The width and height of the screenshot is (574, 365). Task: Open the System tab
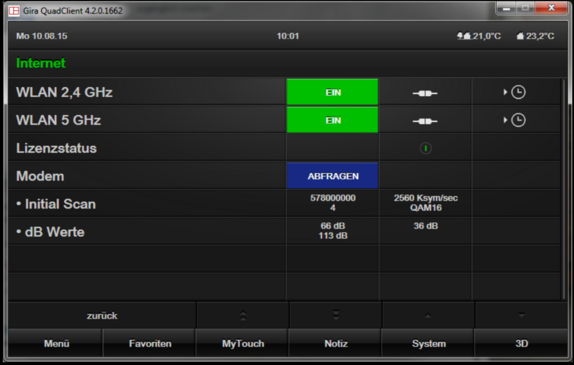pos(429,343)
